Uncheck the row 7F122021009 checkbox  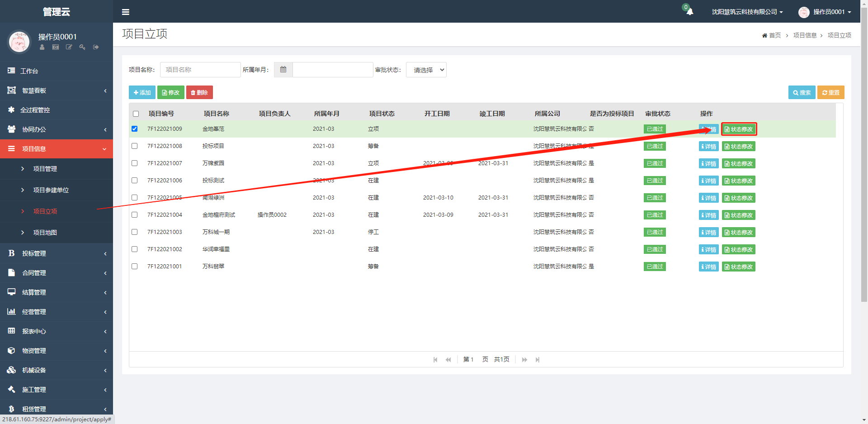pyautogui.click(x=134, y=129)
